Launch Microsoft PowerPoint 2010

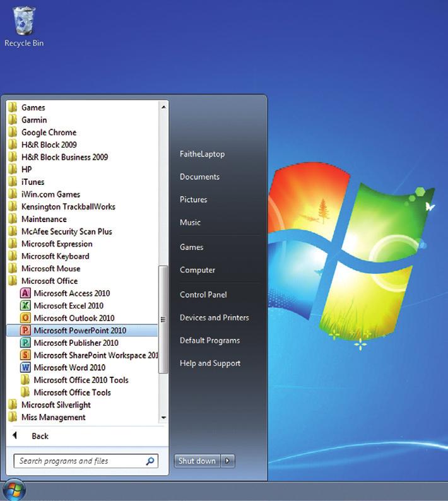pos(83,331)
